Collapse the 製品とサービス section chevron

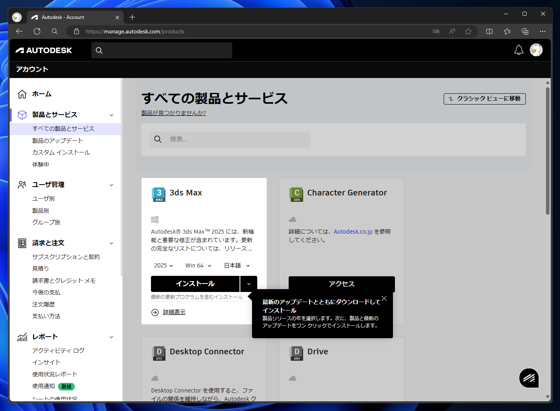(111, 115)
